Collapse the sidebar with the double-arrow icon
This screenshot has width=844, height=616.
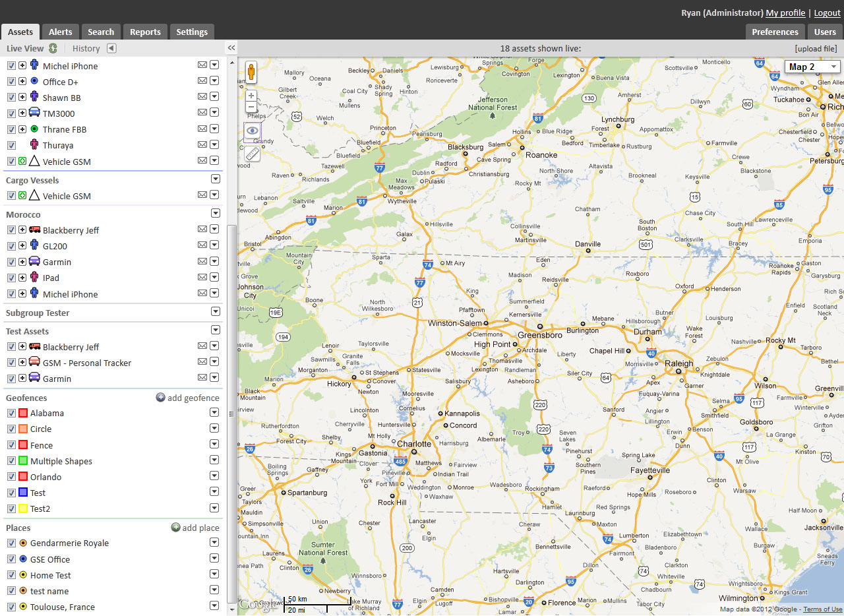[231, 48]
